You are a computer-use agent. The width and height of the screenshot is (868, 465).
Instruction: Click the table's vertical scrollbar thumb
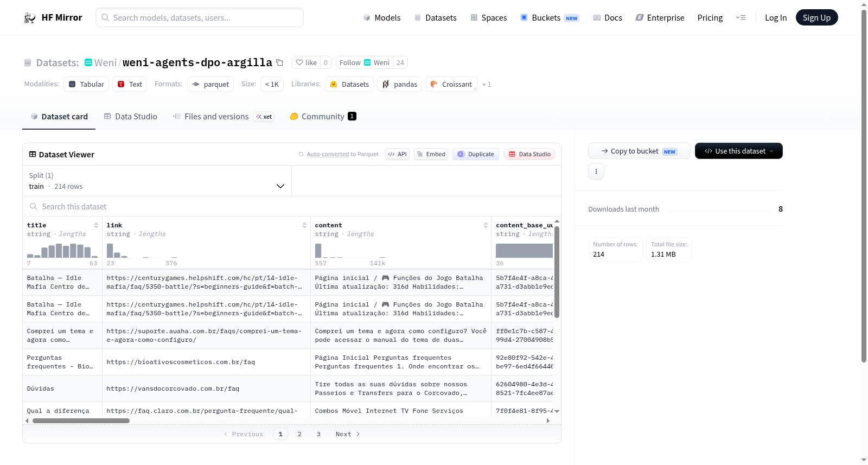[557, 271]
